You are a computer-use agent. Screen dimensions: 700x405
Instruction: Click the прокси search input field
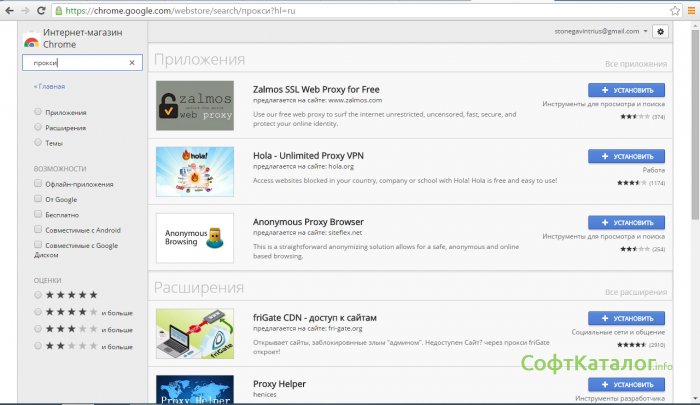(x=75, y=62)
